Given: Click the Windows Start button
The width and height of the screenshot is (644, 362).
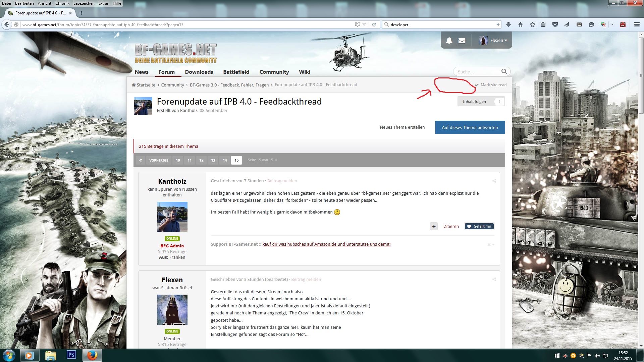Looking at the screenshot, I should coord(9,355).
